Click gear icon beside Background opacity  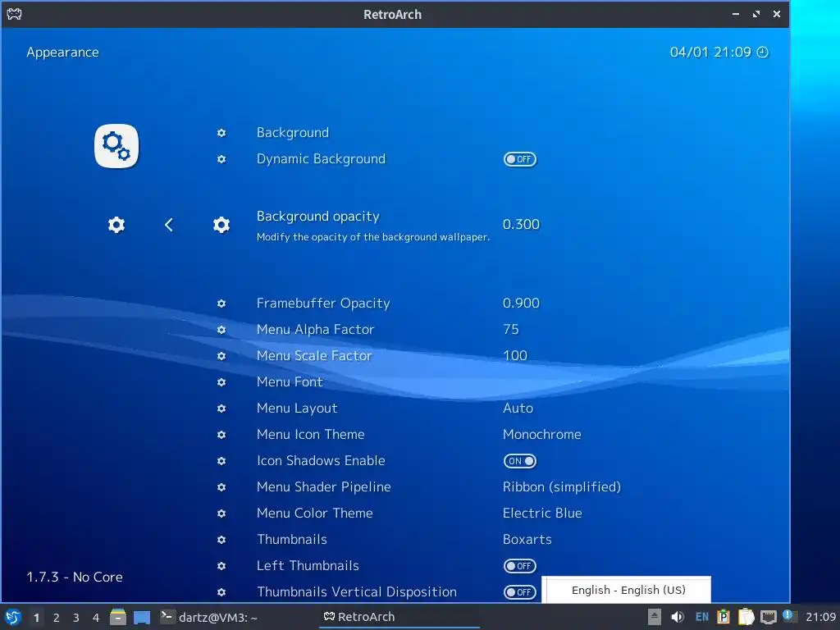[x=221, y=225]
